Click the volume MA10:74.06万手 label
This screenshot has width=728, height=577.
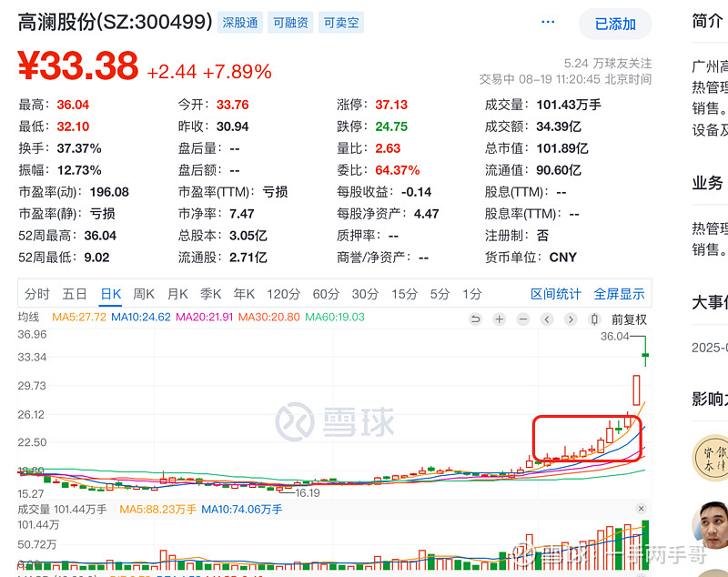click(242, 510)
